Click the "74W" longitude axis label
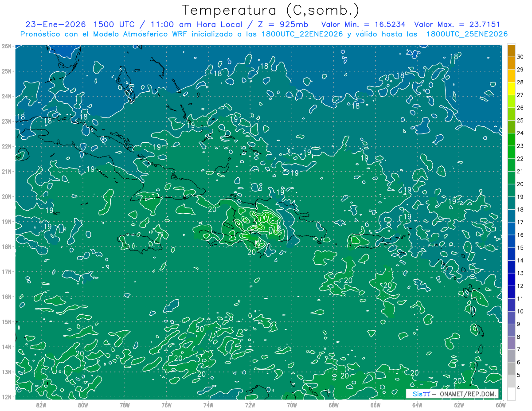The height and width of the screenshot is (411, 532). (208, 404)
